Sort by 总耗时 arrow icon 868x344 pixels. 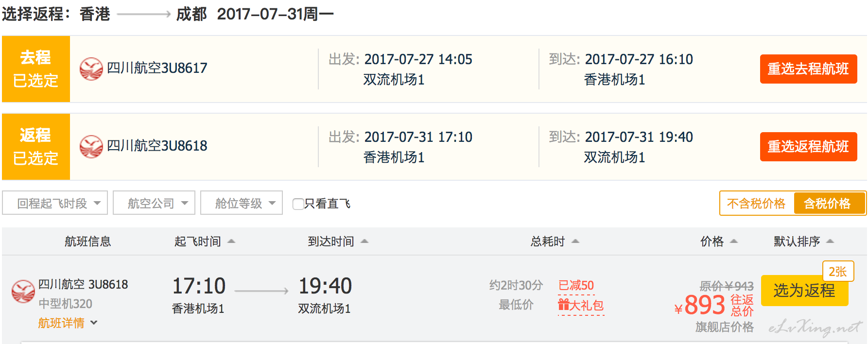tap(575, 241)
